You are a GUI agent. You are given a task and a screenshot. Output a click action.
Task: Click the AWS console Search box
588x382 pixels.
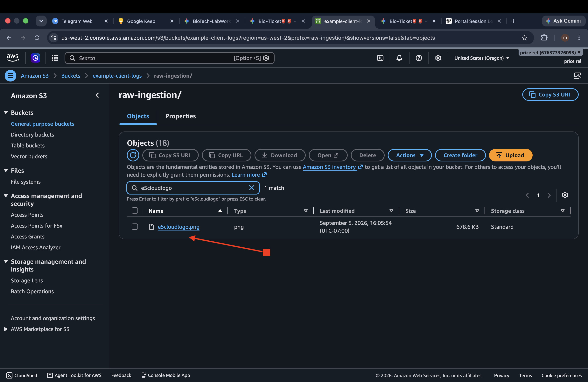(x=169, y=58)
